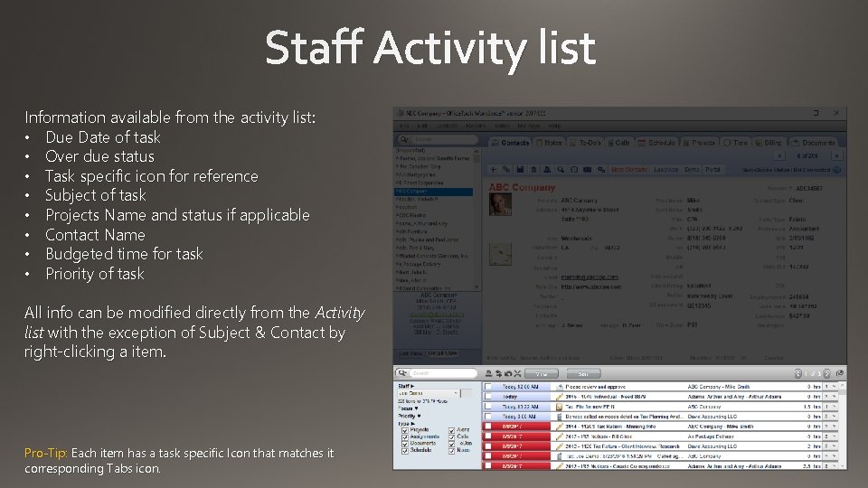Click task icon on the 'Today 10:22 AM' row

[x=559, y=407]
